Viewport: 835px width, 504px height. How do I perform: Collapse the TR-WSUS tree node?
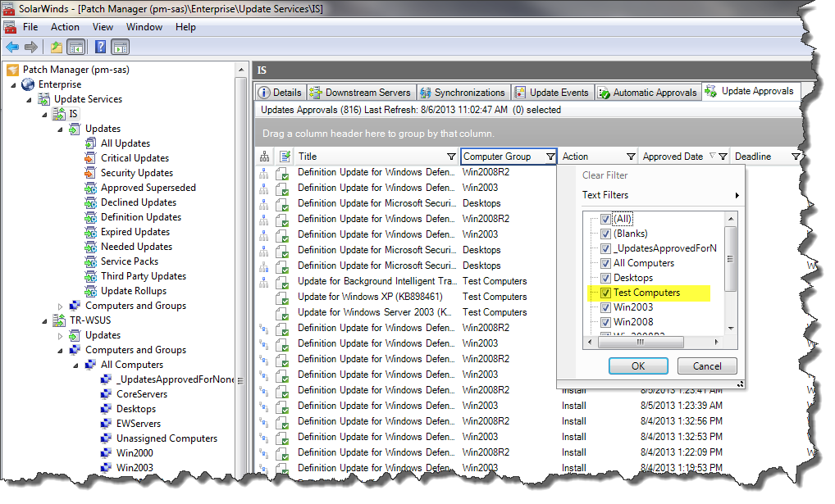45,321
